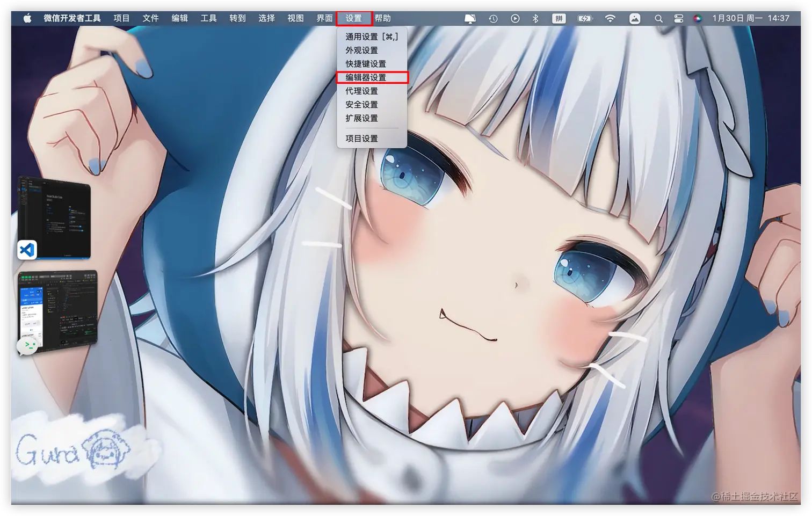Viewport: 812px width, 516px height.
Task: Click the screen mirroring display icon
Action: 470,18
